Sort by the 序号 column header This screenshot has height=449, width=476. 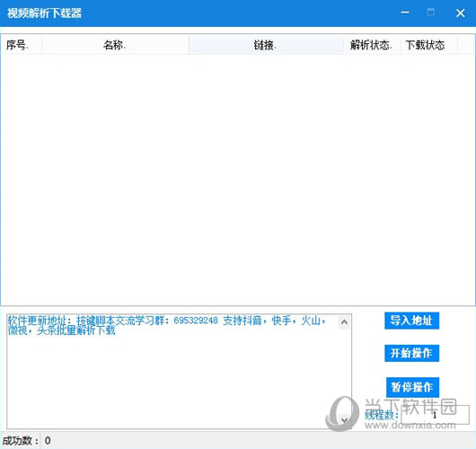point(21,45)
